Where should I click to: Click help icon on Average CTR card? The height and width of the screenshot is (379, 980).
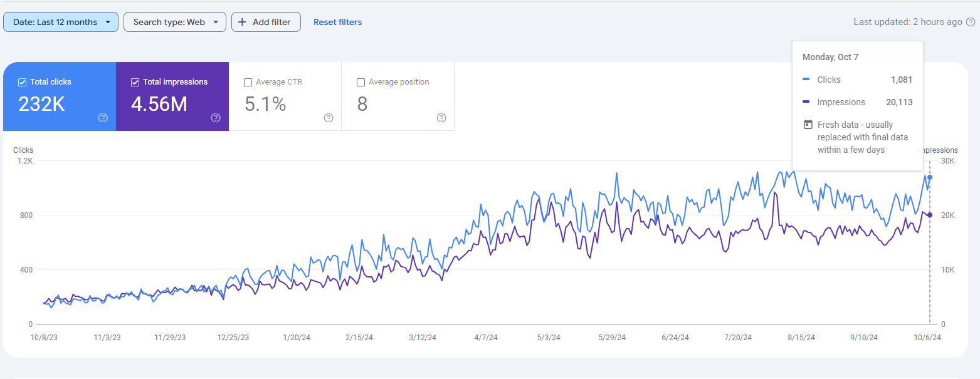(328, 118)
